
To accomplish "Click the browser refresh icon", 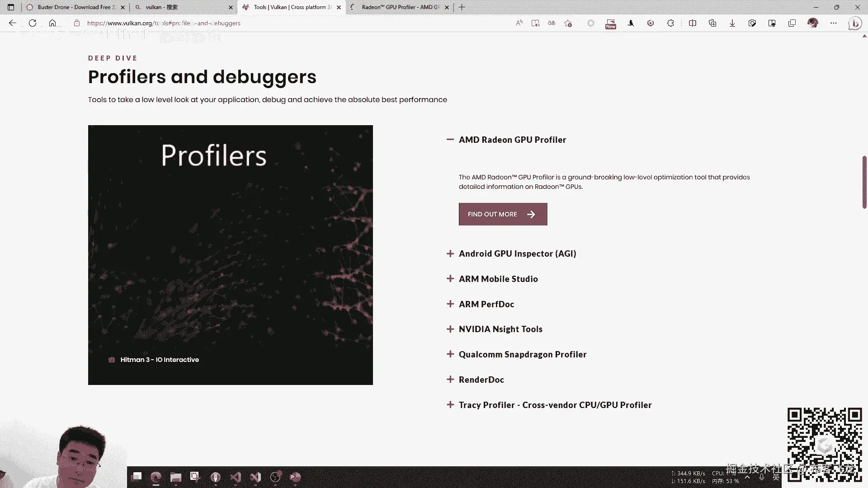I will 33,23.
